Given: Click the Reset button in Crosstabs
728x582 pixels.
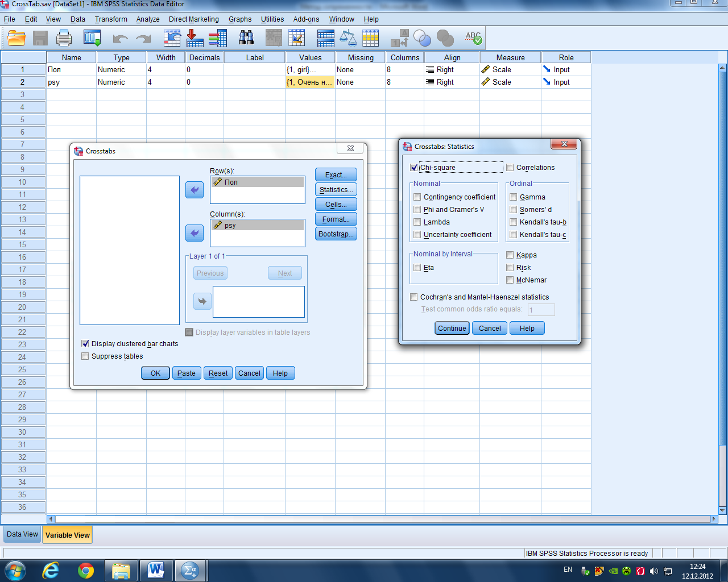Looking at the screenshot, I should pyautogui.click(x=218, y=373).
